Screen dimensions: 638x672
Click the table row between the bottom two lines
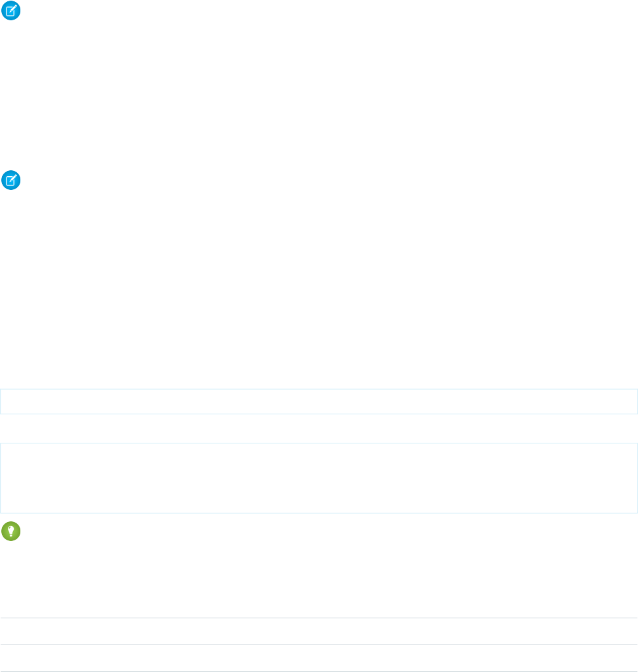(318, 658)
